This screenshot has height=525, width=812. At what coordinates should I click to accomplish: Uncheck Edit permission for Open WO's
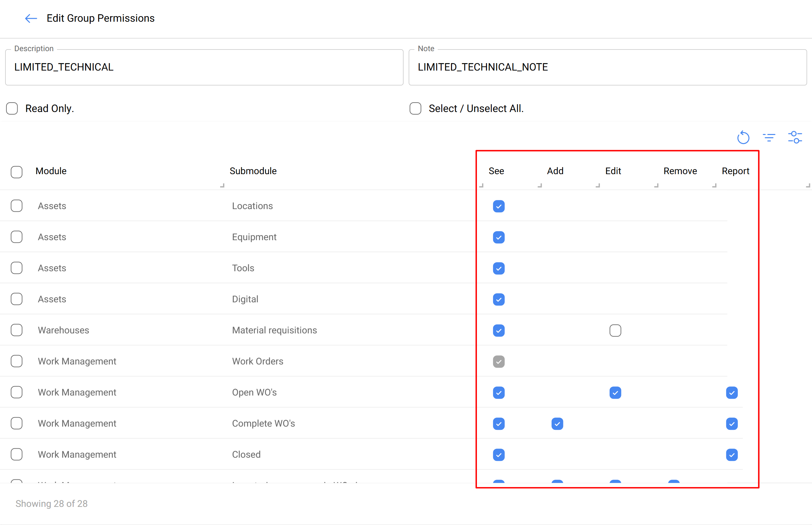(x=615, y=393)
